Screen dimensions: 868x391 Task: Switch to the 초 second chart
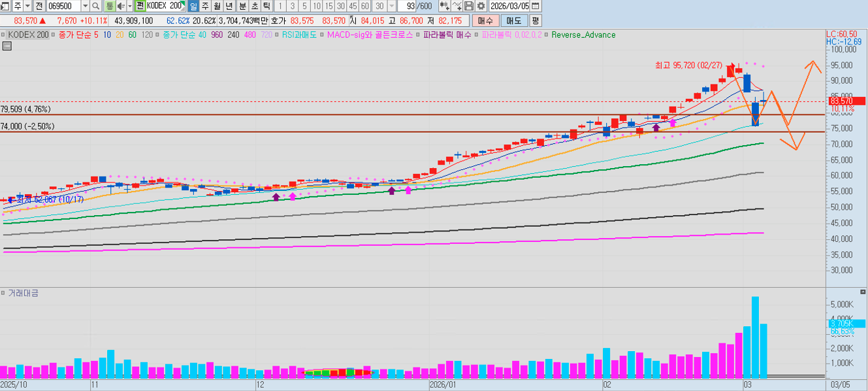point(254,6)
